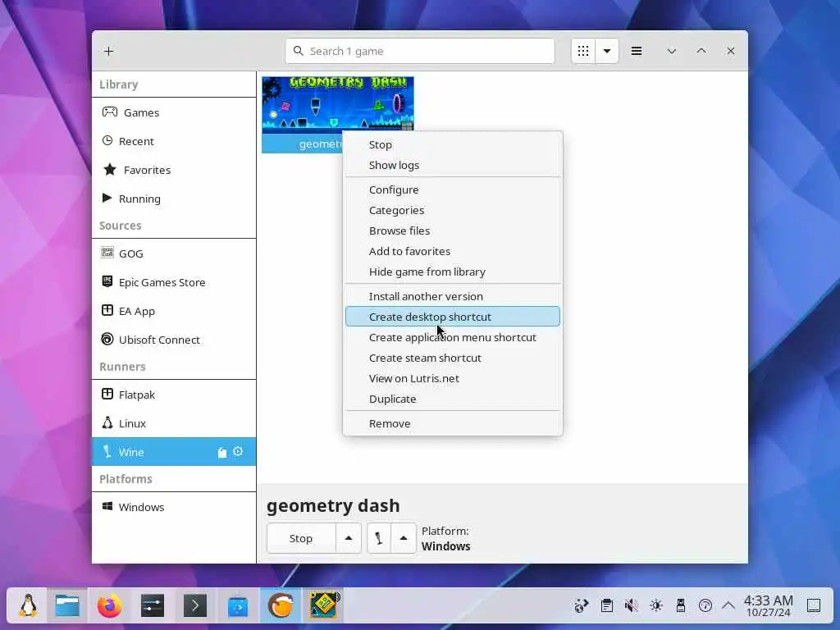The image size is (840, 630).
Task: Choose Duplicate from the context menu
Action: (453, 399)
